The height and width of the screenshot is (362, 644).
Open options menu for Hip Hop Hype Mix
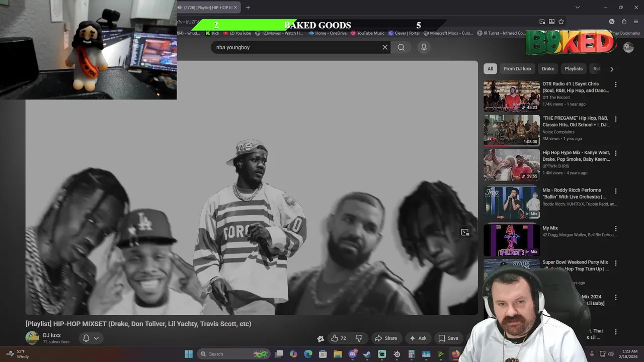[615, 153]
